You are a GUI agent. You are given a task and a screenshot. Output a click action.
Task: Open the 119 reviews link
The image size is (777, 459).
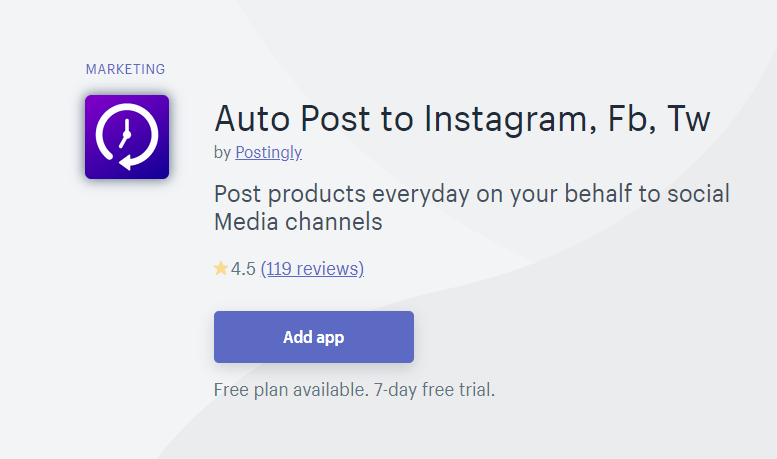[312, 269]
